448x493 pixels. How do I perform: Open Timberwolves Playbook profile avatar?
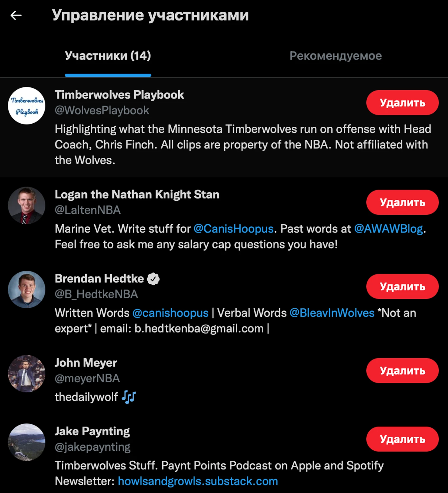click(27, 106)
